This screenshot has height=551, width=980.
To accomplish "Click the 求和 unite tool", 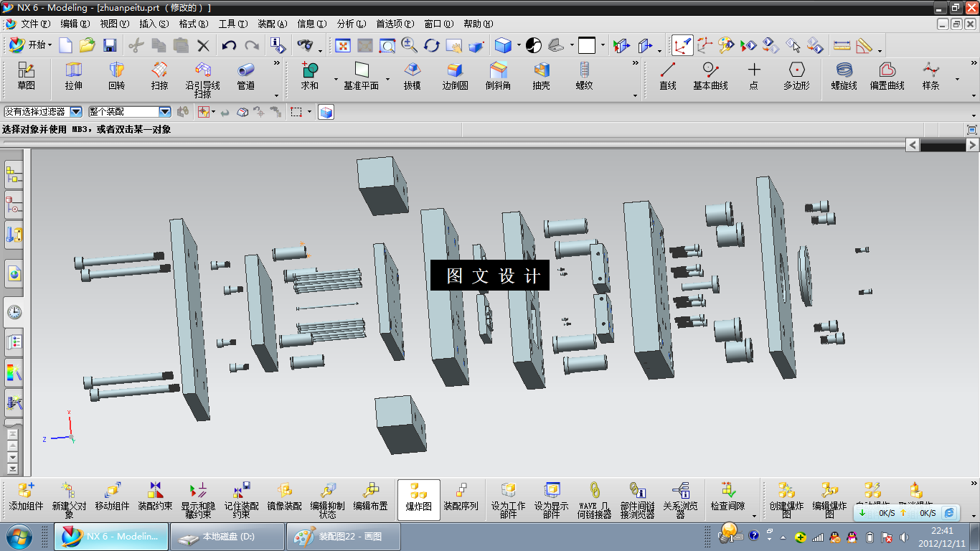I will click(310, 76).
